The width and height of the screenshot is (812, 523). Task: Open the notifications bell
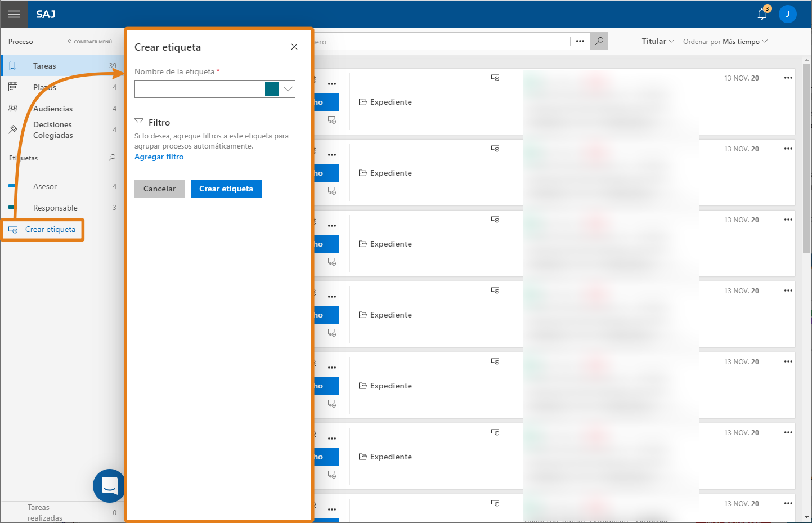click(x=762, y=14)
